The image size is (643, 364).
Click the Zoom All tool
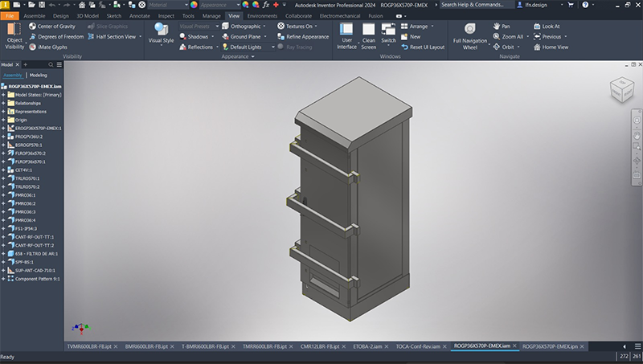[x=508, y=36]
